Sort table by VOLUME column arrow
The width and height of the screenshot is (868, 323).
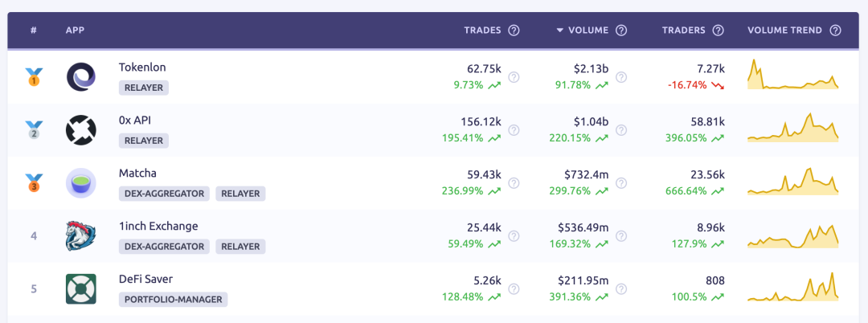coord(560,31)
